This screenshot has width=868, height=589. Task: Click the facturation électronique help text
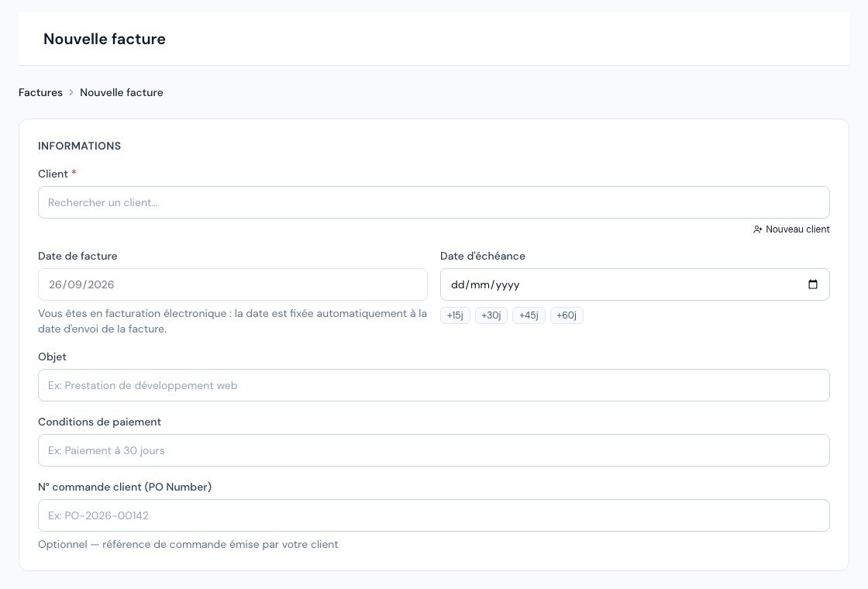[232, 321]
